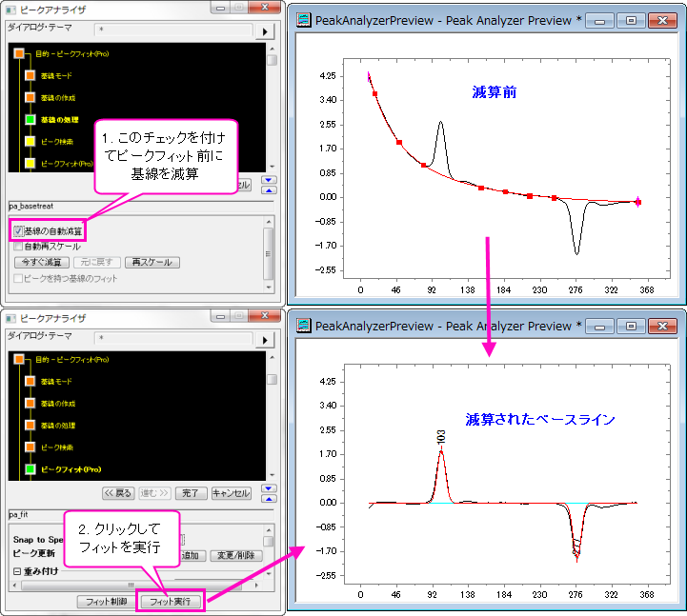Click the down-arrow panel toggle in bottom dialog
The width and height of the screenshot is (687, 616).
coord(269,488)
